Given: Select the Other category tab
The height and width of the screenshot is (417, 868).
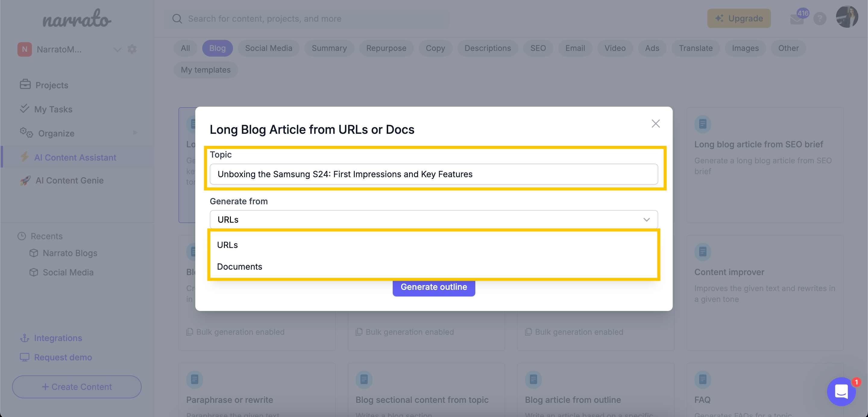Looking at the screenshot, I should point(788,48).
